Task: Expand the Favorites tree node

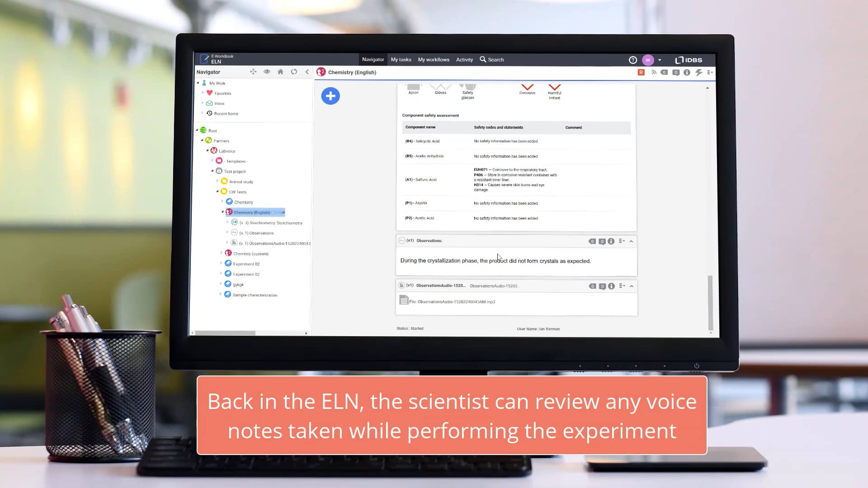Action: (203, 93)
